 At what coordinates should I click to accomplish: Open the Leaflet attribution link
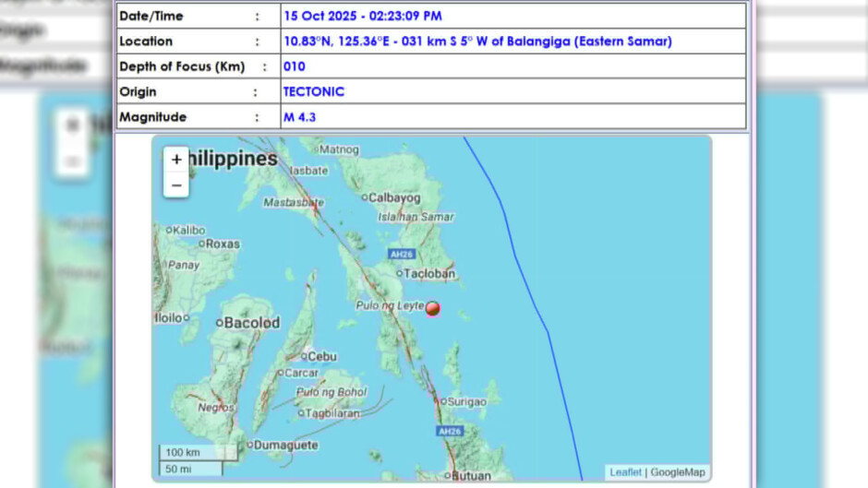click(x=625, y=472)
